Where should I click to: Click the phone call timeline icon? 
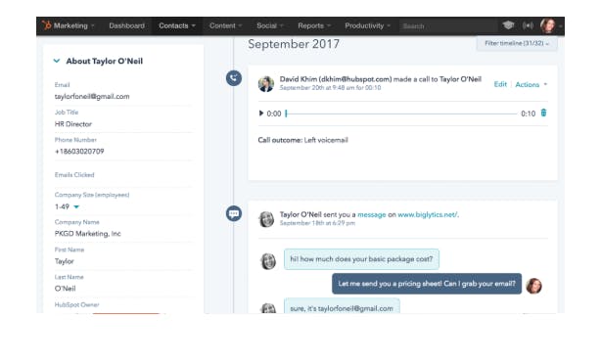click(x=234, y=78)
